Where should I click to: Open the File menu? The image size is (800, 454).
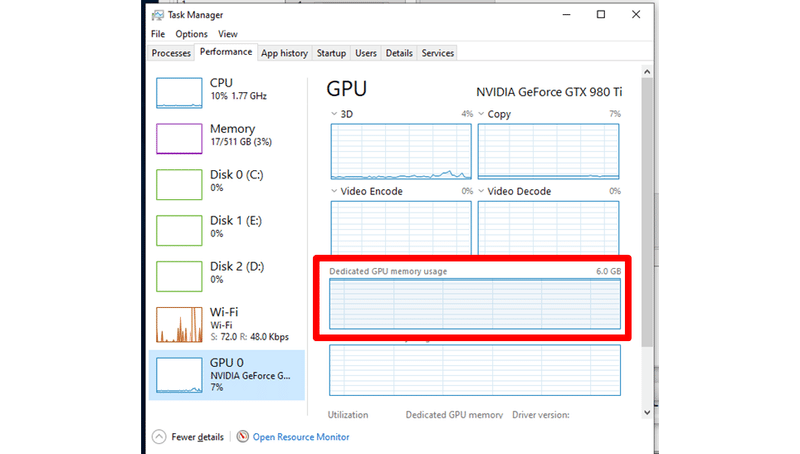[158, 34]
